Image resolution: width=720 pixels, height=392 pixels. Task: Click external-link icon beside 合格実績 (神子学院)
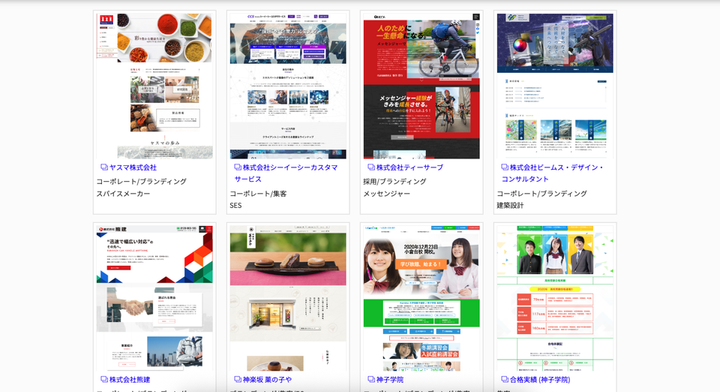click(505, 380)
